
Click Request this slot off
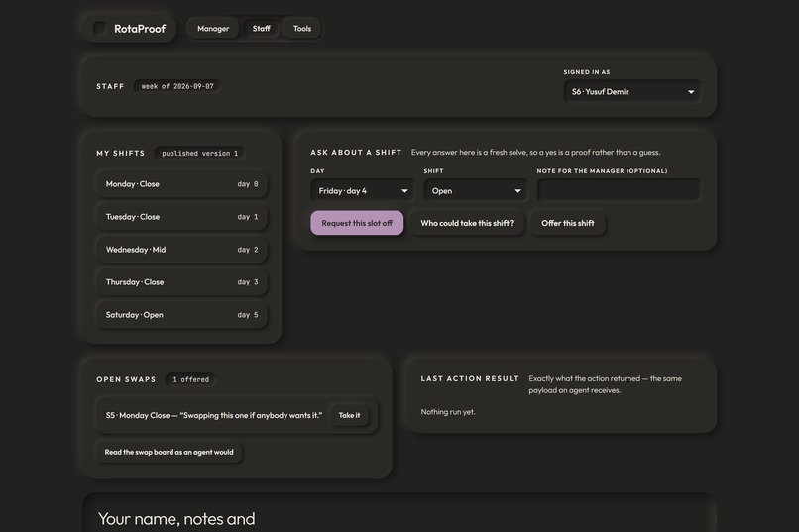pos(357,223)
